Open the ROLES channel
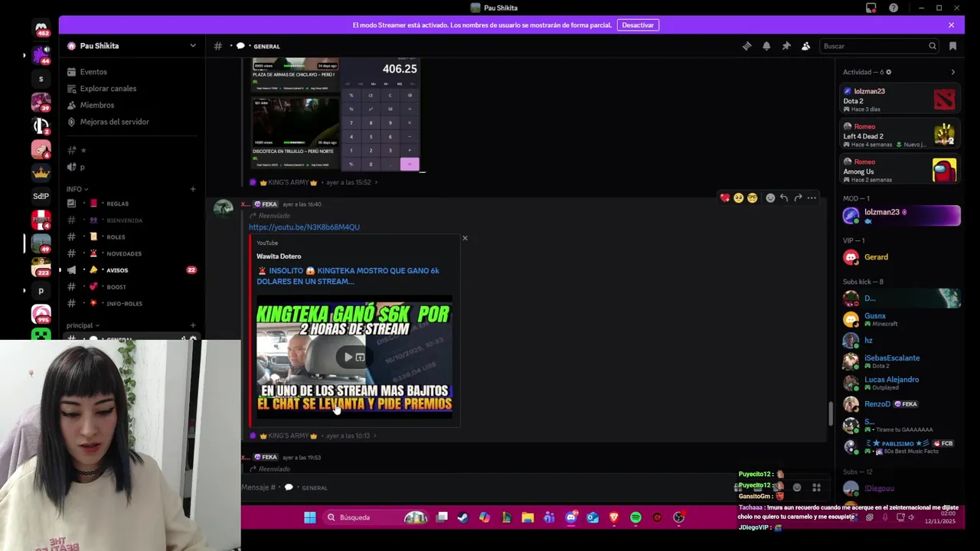 (x=132, y=237)
